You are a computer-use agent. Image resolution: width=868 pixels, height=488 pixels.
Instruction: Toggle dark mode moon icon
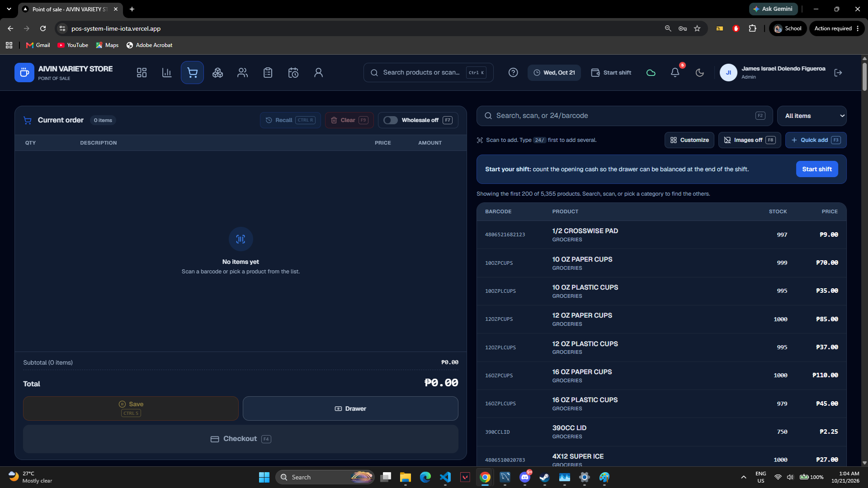(x=700, y=73)
